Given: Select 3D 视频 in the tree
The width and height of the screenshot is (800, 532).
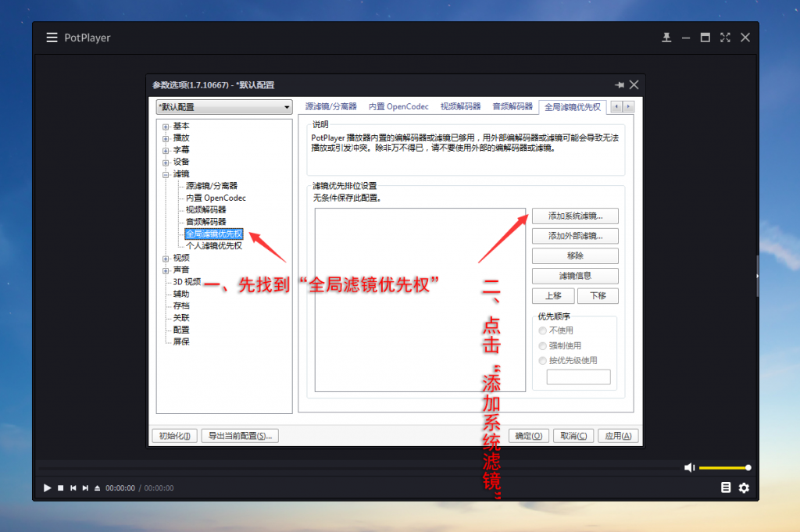Looking at the screenshot, I should tap(187, 282).
